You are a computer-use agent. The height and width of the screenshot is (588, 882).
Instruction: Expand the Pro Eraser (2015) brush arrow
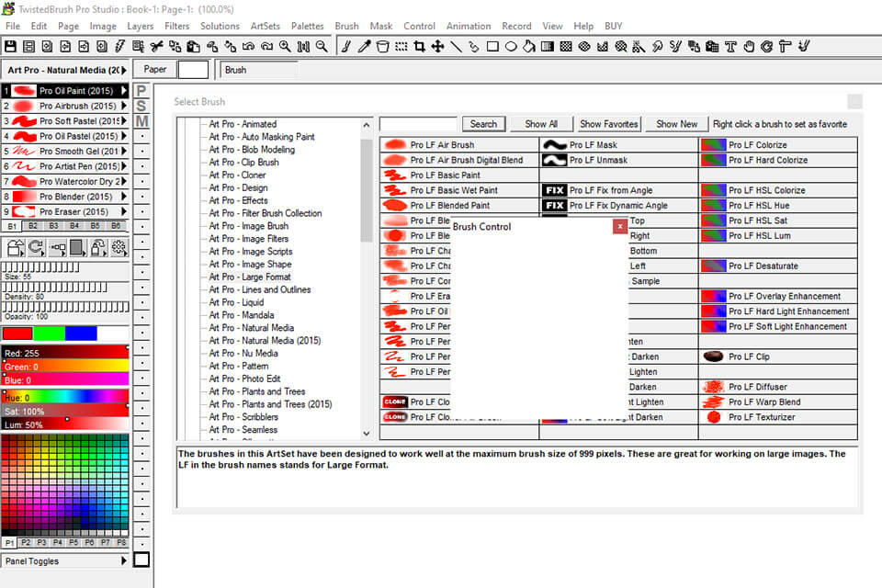(124, 211)
